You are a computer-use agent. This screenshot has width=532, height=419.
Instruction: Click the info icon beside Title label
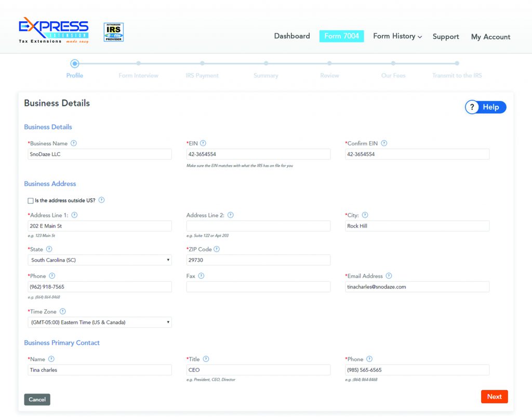pyautogui.click(x=206, y=359)
